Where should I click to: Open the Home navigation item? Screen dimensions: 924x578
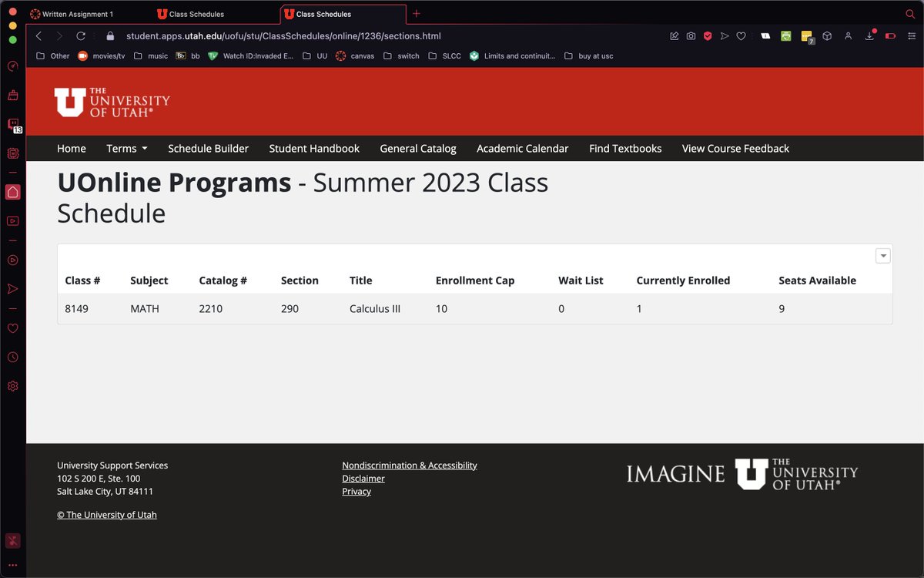[72, 149]
